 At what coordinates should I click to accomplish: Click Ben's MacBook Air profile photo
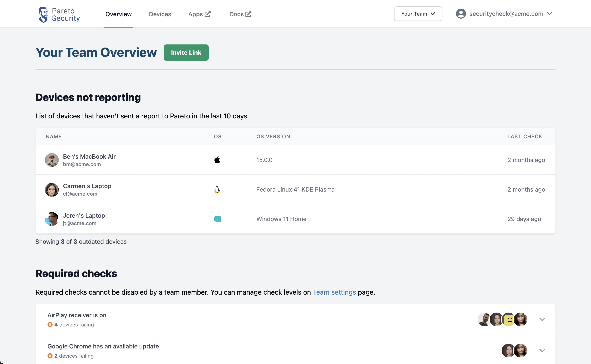pos(52,160)
